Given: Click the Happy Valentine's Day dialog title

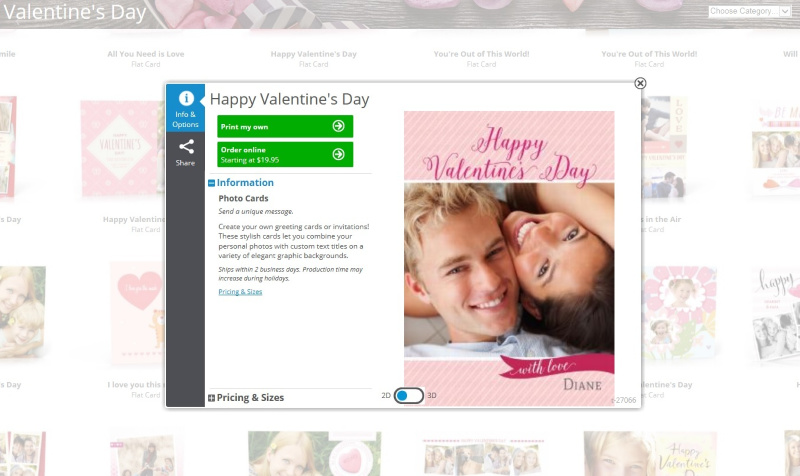Looking at the screenshot, I should (289, 99).
